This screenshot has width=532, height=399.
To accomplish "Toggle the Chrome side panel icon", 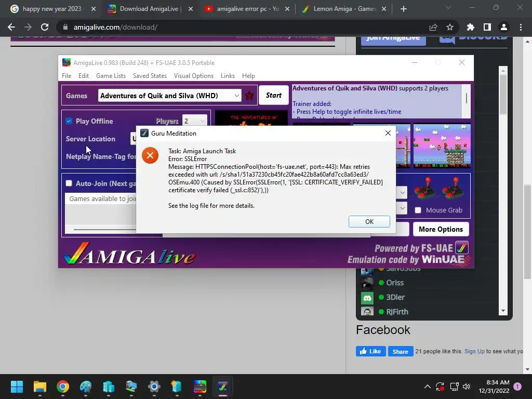I will (x=487, y=27).
